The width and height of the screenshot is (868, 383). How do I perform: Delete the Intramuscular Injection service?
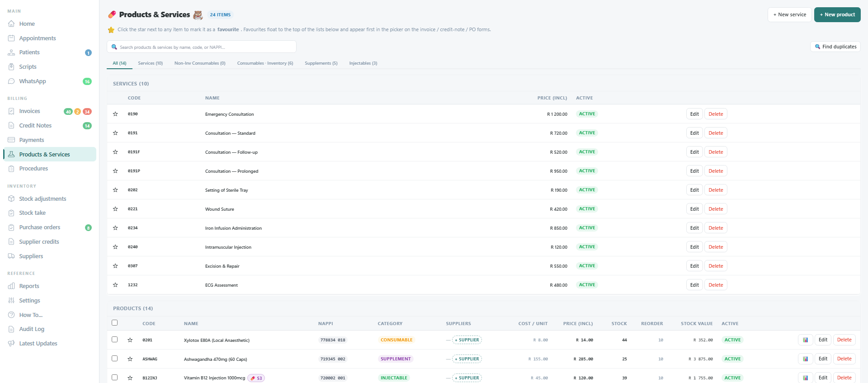(x=716, y=247)
